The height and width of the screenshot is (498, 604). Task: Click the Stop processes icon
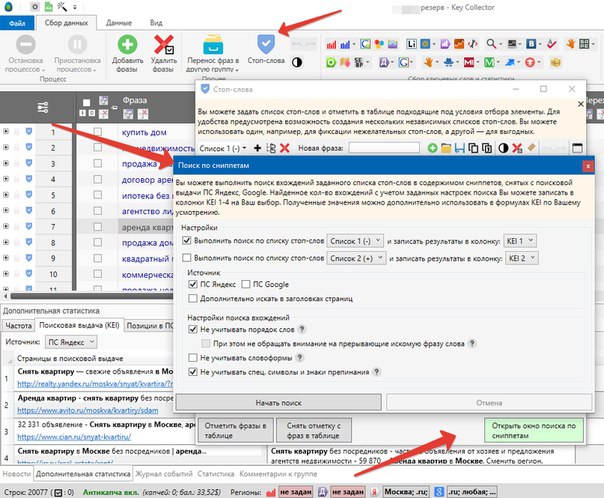pyautogui.click(x=25, y=44)
